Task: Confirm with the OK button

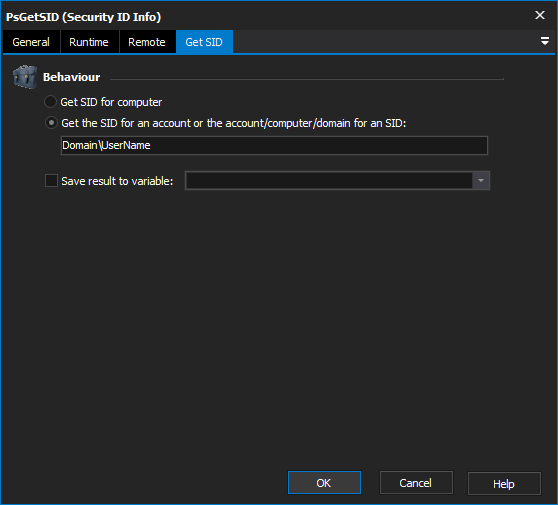Action: click(324, 483)
